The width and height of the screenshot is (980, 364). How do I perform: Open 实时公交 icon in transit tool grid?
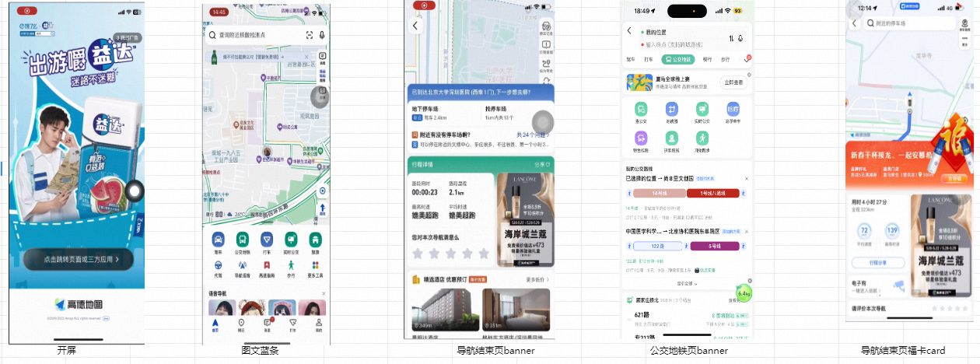[702, 113]
